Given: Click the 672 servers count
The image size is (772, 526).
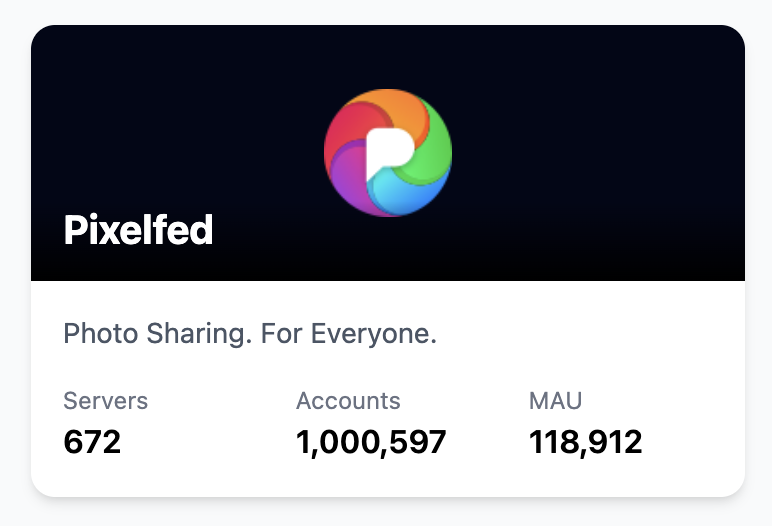Looking at the screenshot, I should pyautogui.click(x=92, y=442).
